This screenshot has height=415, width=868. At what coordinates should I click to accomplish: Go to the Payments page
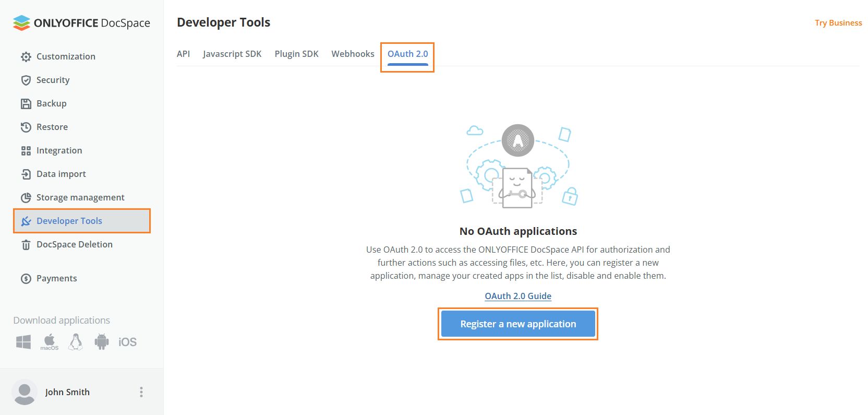[56, 278]
